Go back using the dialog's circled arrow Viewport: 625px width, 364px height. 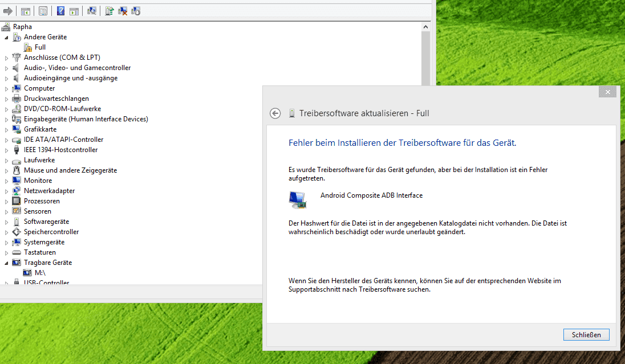click(275, 113)
